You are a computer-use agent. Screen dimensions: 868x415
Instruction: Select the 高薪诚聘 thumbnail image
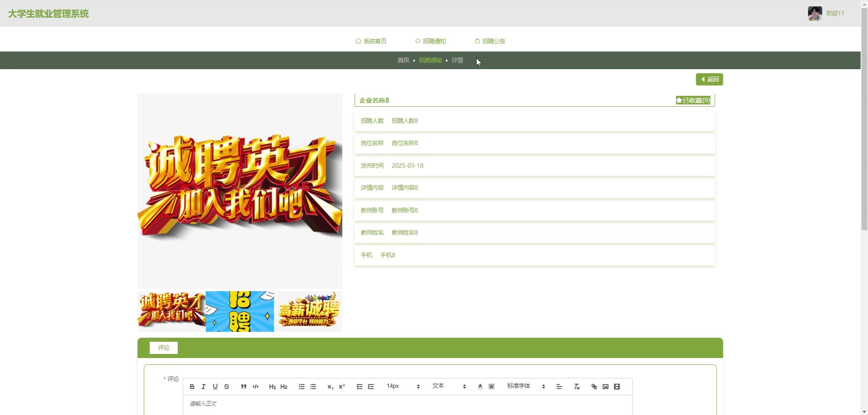(x=308, y=311)
